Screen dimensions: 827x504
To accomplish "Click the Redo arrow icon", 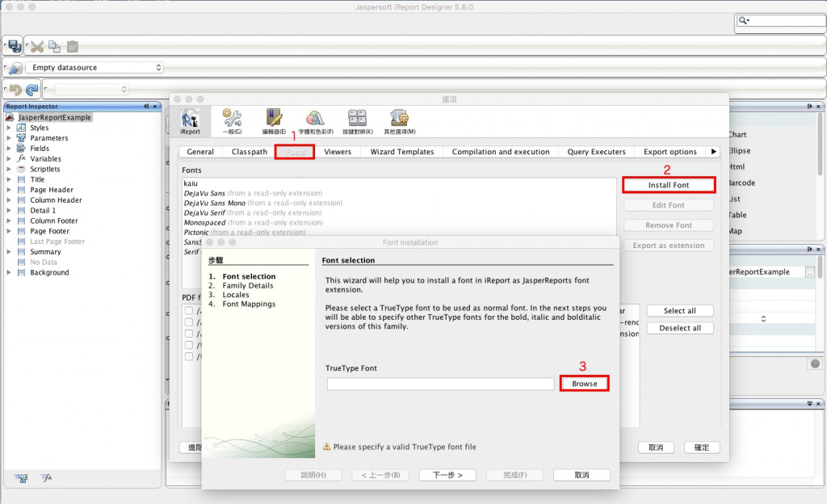I will (x=32, y=90).
